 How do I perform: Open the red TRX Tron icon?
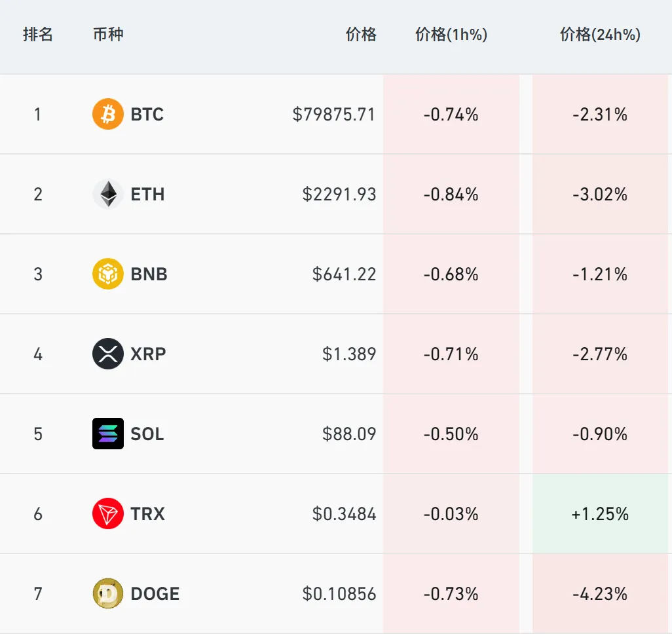point(108,513)
